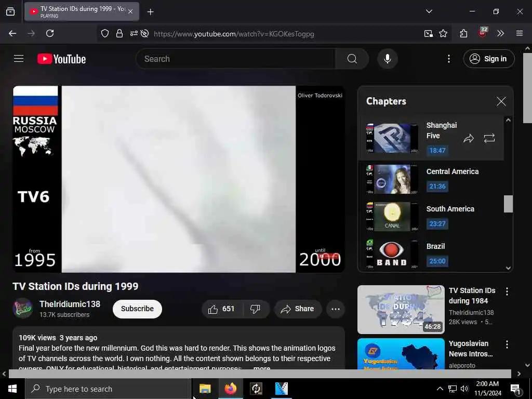The height and width of the screenshot is (399, 532).
Task: Click the chapters list scroll-up arrow
Action: (x=508, y=120)
